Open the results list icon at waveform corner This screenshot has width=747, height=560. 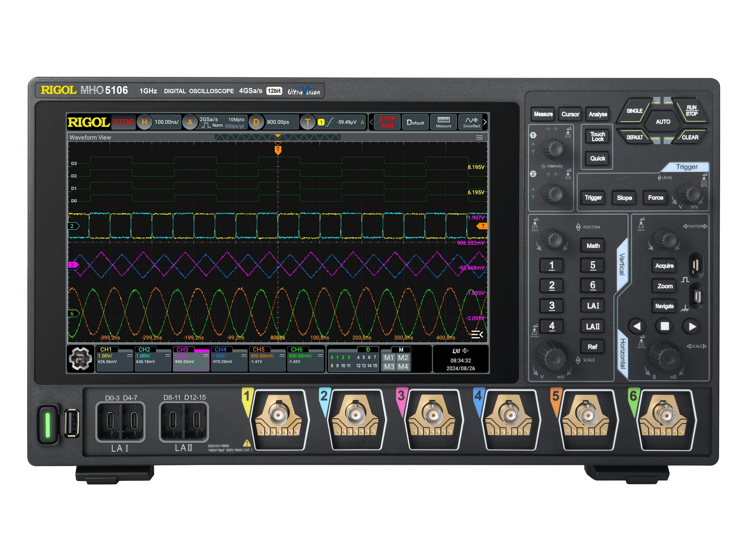[x=477, y=335]
